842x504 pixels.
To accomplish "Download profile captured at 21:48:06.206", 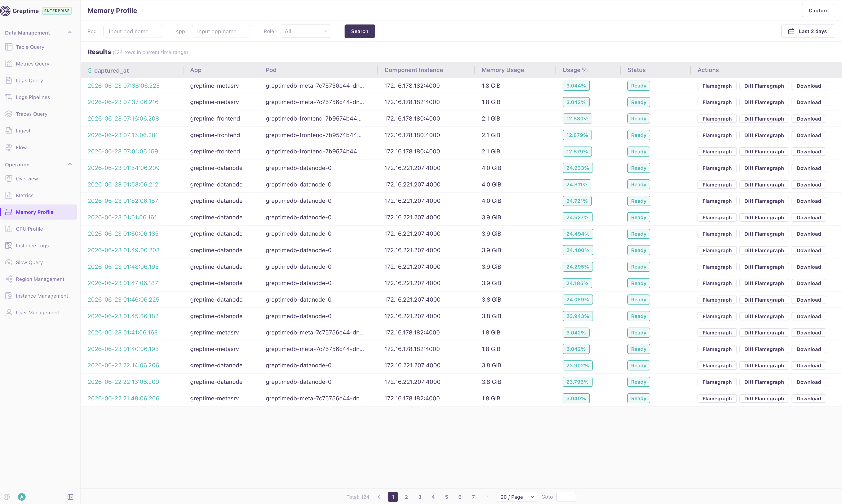I will click(809, 399).
